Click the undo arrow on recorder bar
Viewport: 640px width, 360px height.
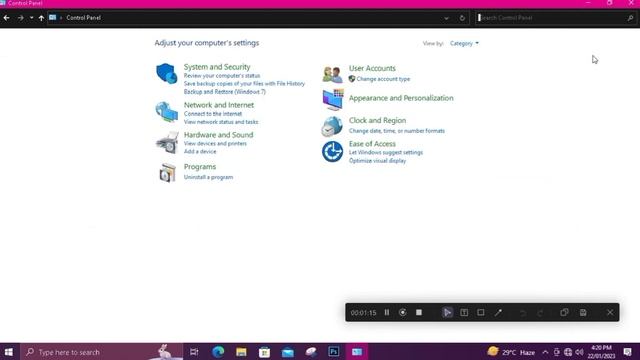[523, 313]
